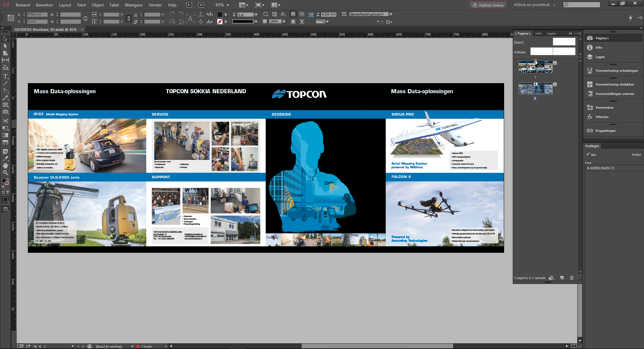Select the Content Collector tool

click(x=5, y=67)
